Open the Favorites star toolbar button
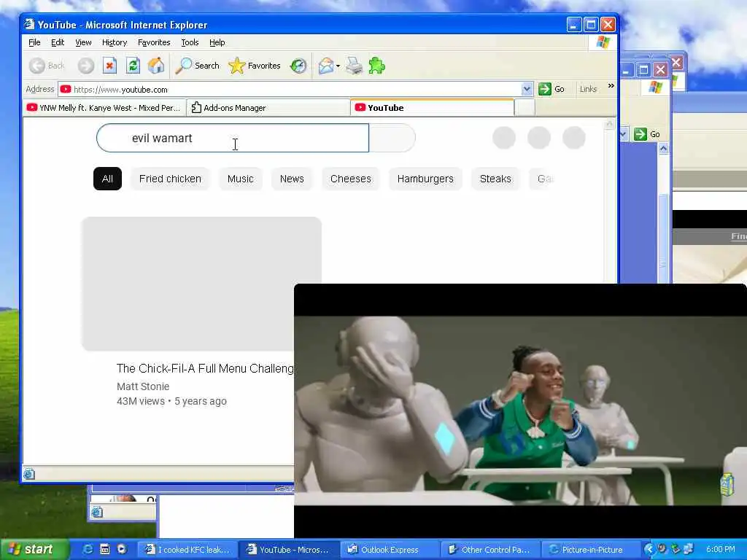747x560 pixels. 255,66
